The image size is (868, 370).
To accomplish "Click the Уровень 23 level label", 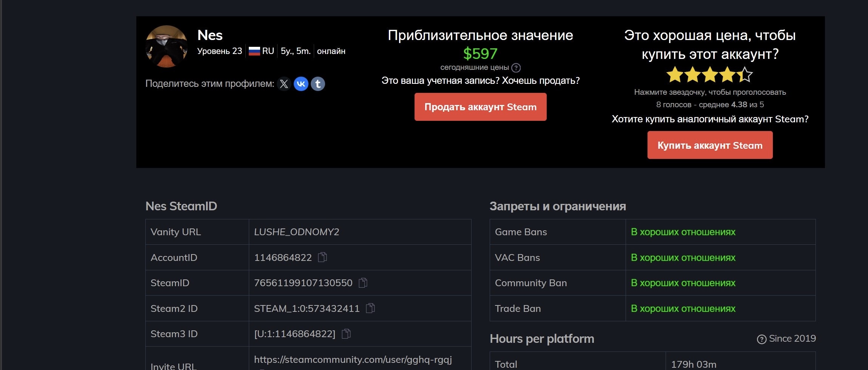I will tap(220, 51).
